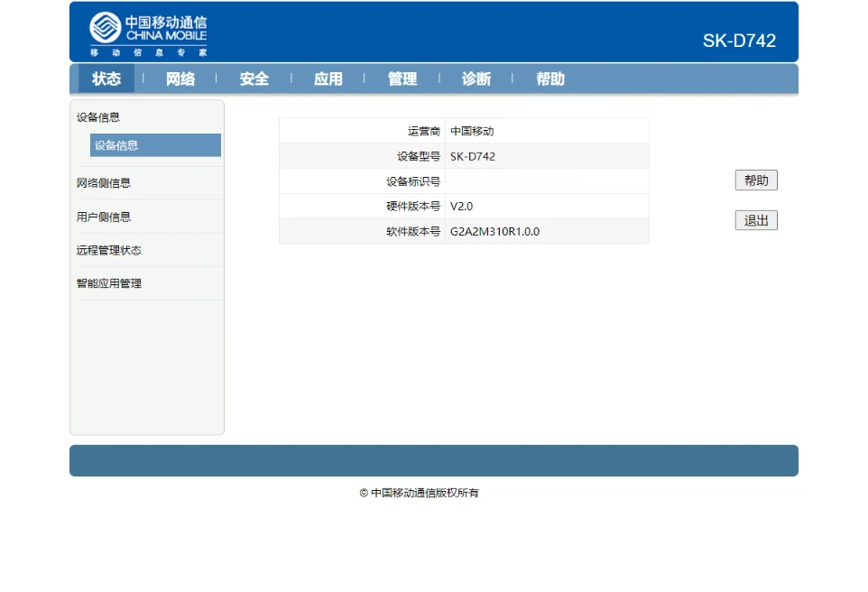Go to the 安全 tab

tap(254, 79)
